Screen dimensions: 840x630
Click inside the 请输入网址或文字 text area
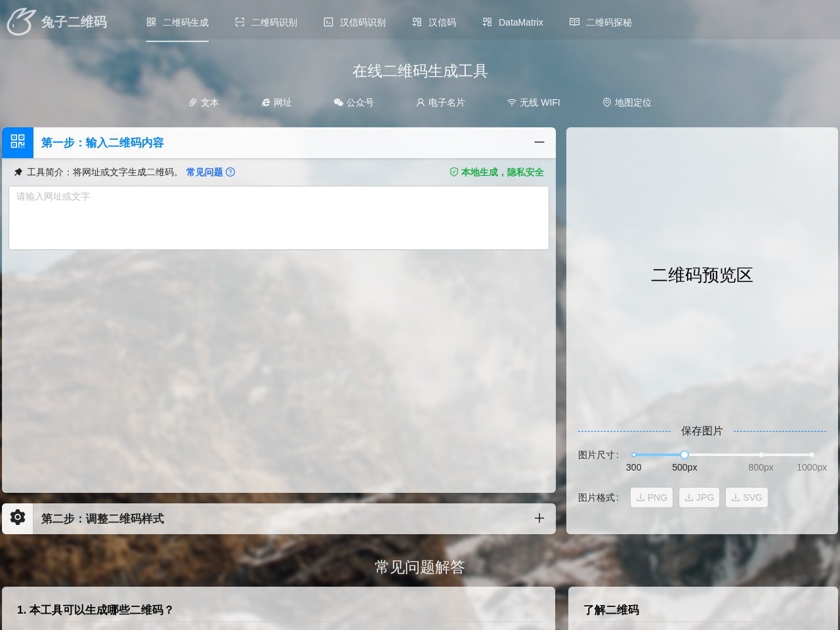coord(278,217)
